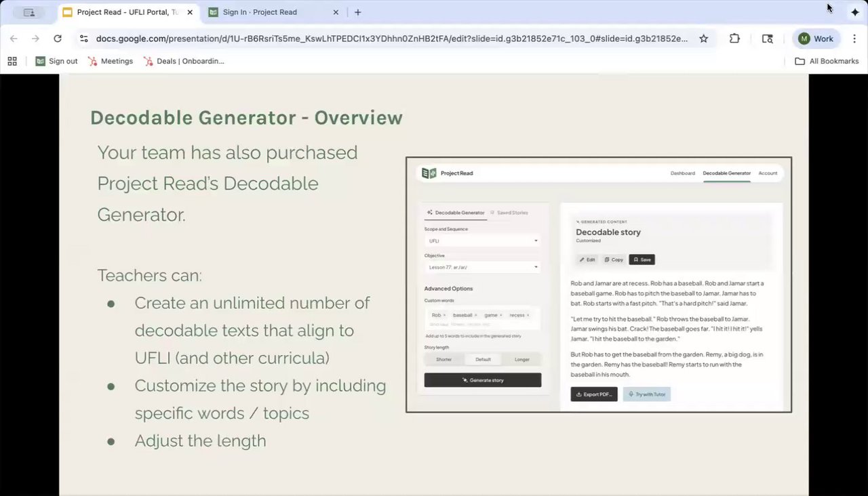Click the slide title Decodable Generator - Overview
Image resolution: width=868 pixels, height=496 pixels.
point(246,118)
